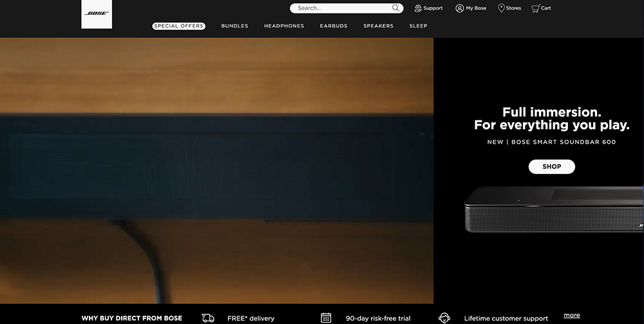
Task: Open the Cart link text
Action: (x=546, y=8)
